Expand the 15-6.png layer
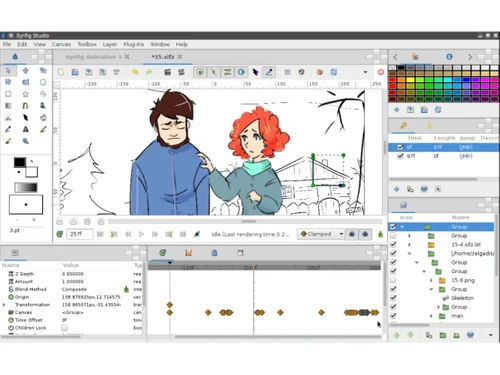 [x=431, y=280]
